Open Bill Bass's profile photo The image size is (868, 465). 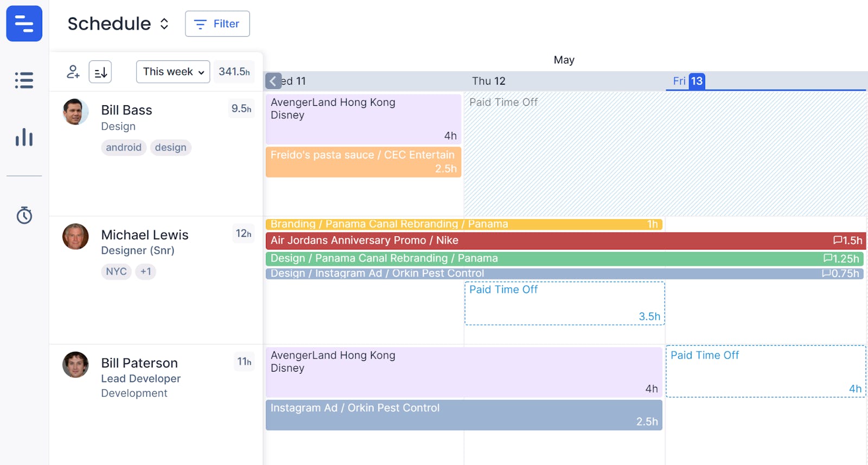coord(75,112)
